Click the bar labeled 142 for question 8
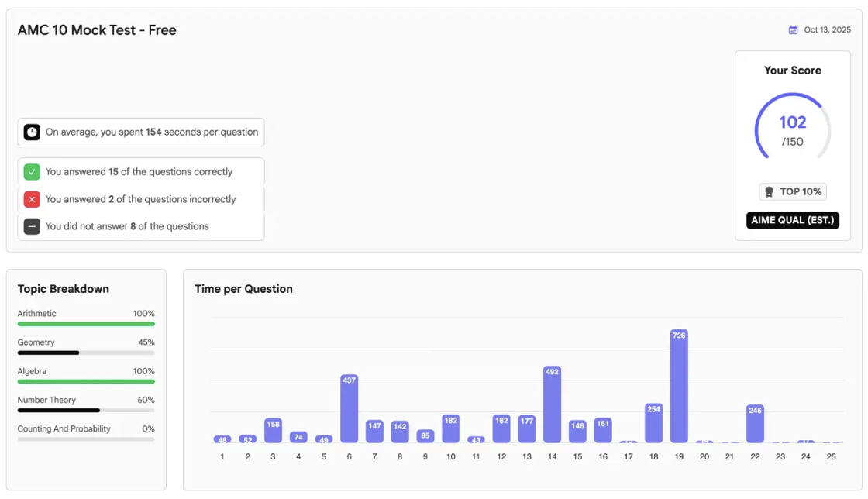This screenshot has height=499, width=868. (400, 432)
